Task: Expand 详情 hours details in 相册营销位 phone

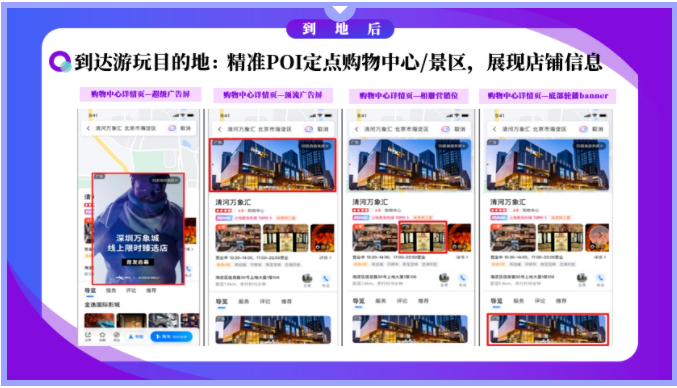Action: 462,257
